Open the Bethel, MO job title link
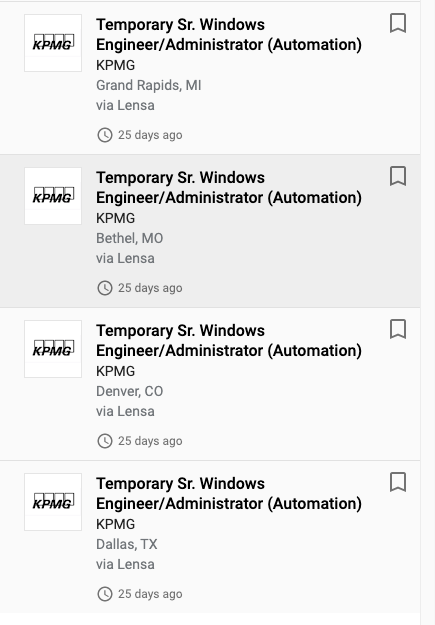Screen dimensions: 435x625 tap(229, 188)
